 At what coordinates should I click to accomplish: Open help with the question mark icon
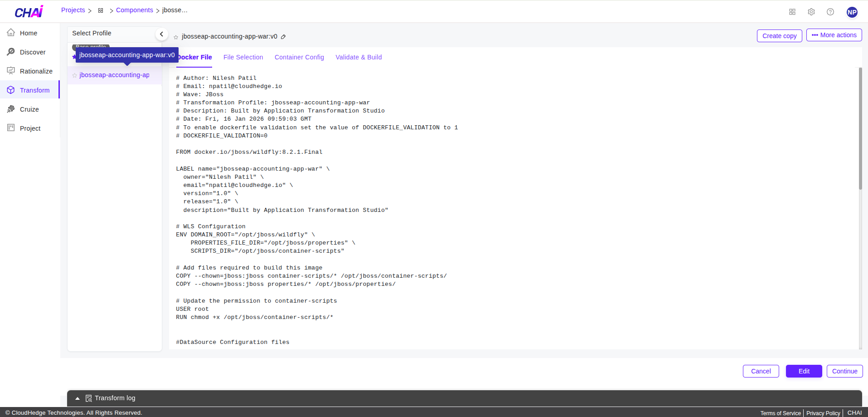pyautogui.click(x=830, y=12)
